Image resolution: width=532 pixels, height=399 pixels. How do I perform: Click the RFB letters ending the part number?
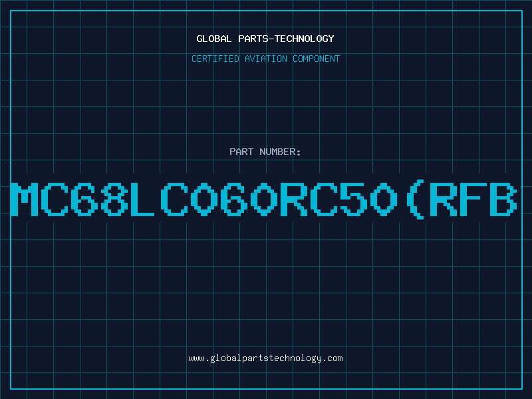(x=473, y=199)
